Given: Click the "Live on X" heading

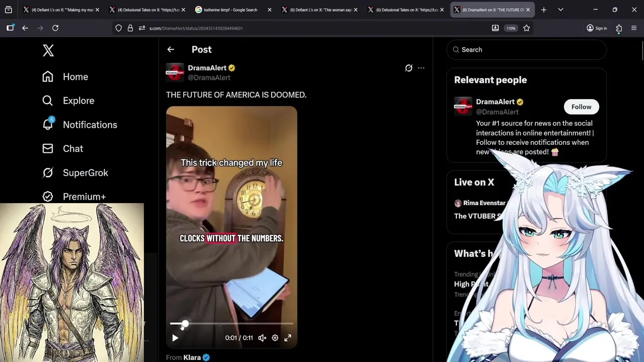Looking at the screenshot, I should point(474,182).
